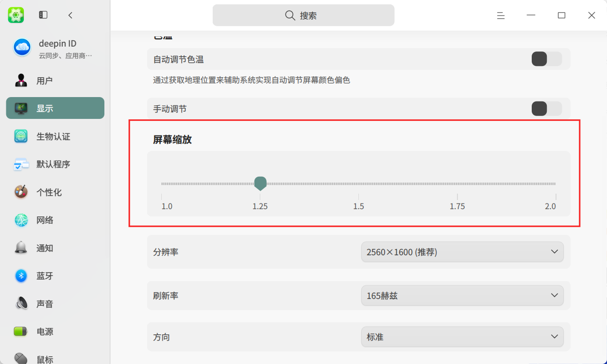Click the 声音 speaker icon
The width and height of the screenshot is (607, 364).
coord(21,304)
